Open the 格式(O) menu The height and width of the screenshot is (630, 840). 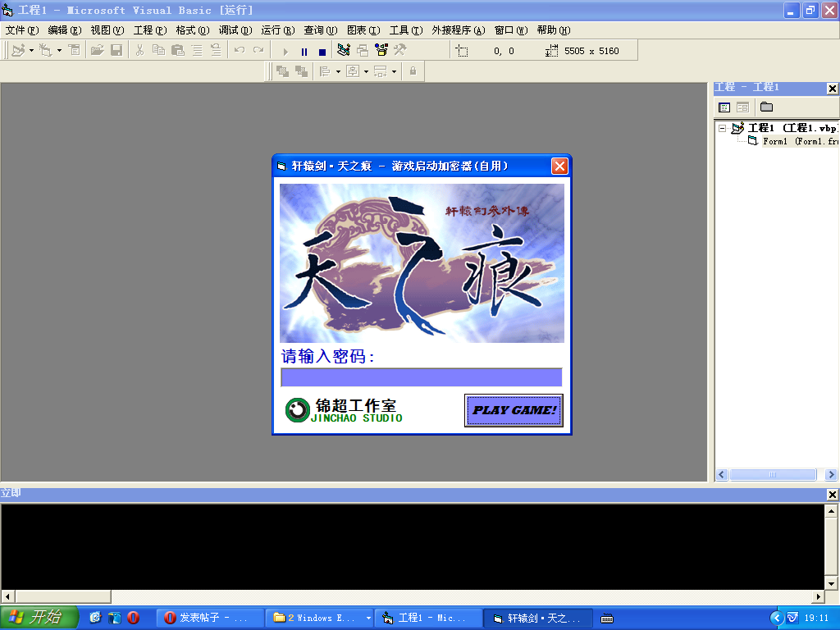(x=193, y=30)
